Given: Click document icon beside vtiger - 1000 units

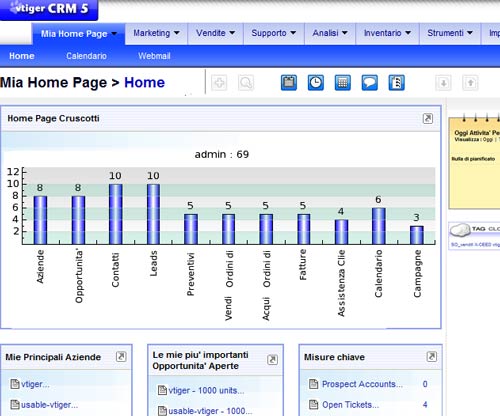Looking at the screenshot, I should pos(162,390).
